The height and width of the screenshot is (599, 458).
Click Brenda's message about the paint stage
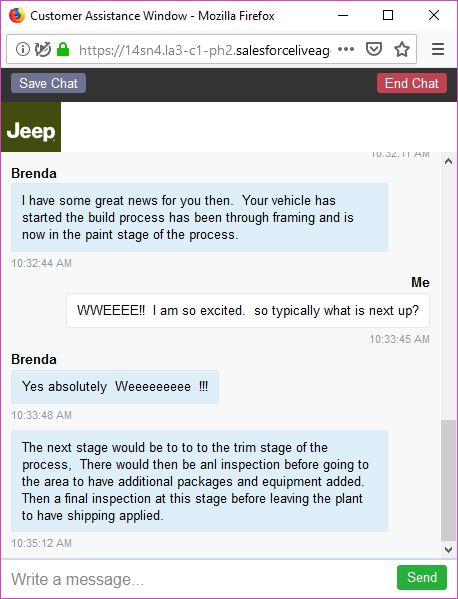coord(199,217)
